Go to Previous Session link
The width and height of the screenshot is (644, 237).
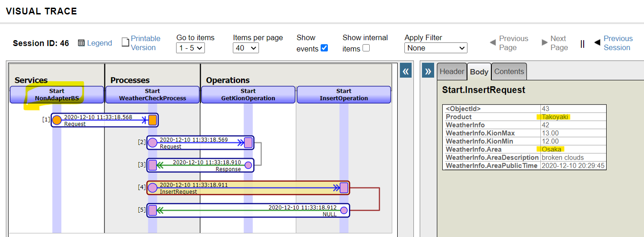pyautogui.click(x=618, y=43)
